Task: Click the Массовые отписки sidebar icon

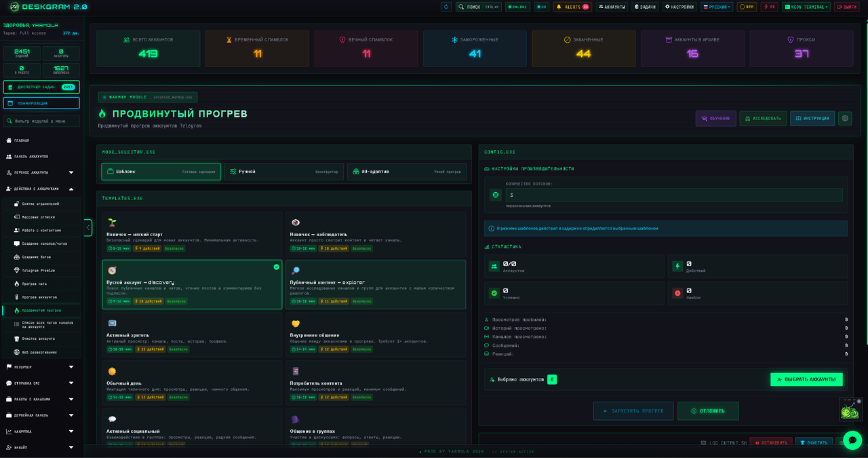Action: 17,217
